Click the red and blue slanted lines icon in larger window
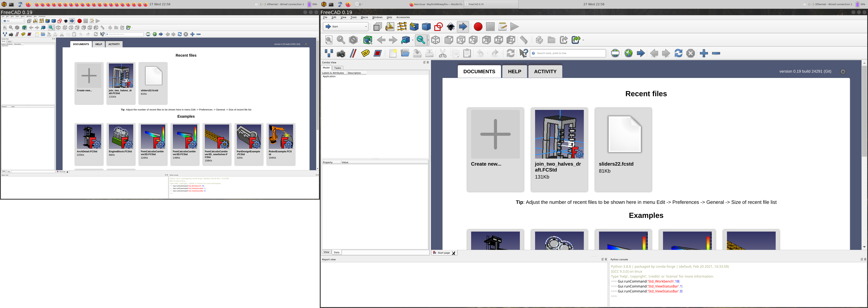 tap(353, 53)
